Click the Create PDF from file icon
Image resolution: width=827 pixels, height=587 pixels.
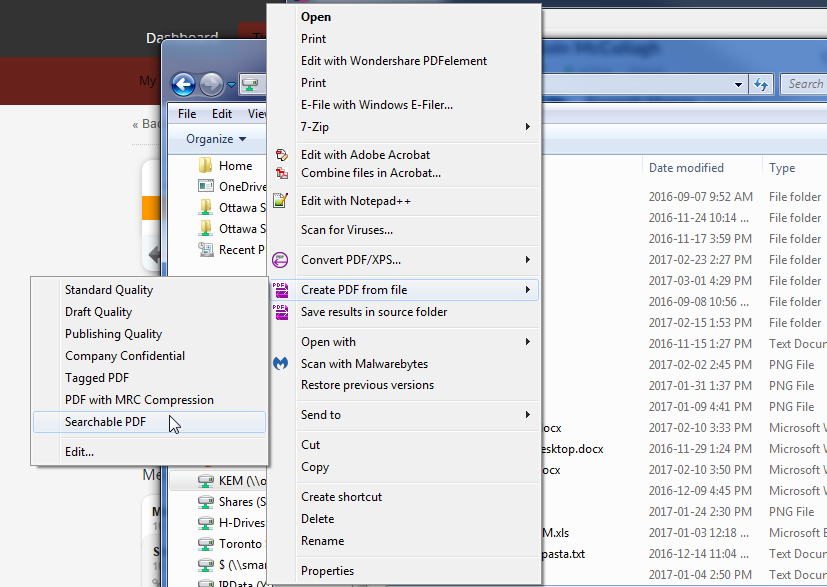point(280,290)
